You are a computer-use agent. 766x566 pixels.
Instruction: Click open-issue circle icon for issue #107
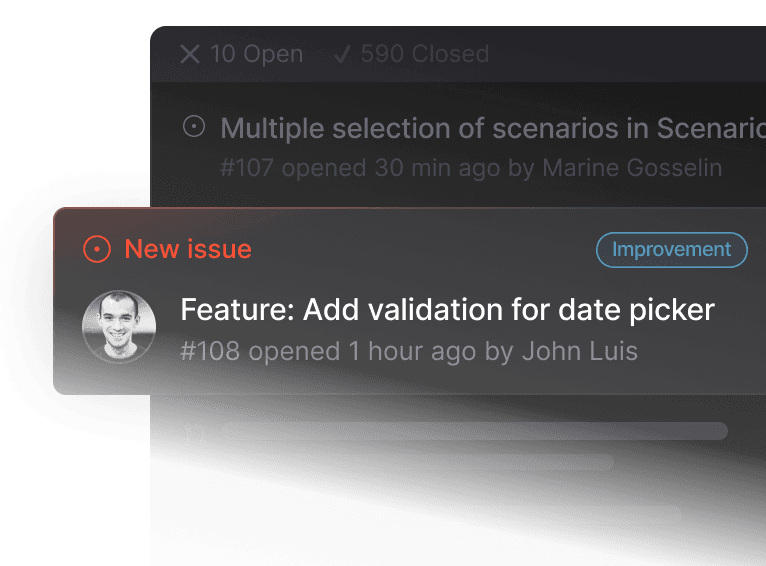click(x=194, y=127)
